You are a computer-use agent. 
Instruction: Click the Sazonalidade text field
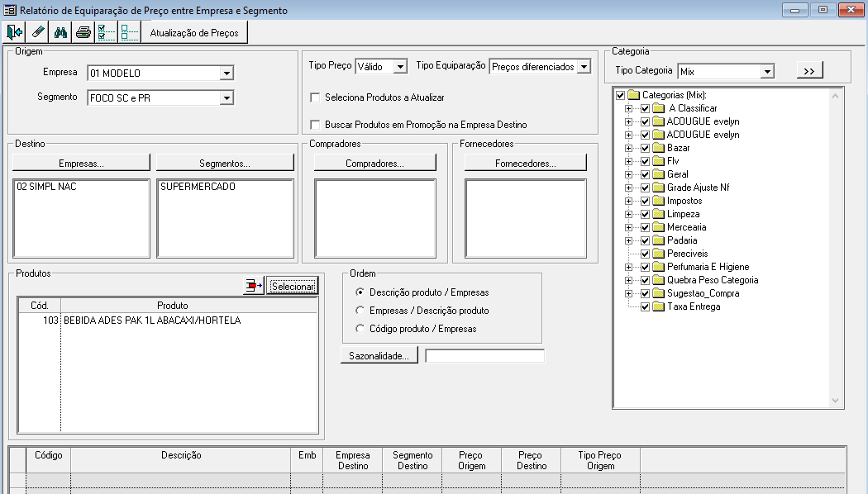485,356
